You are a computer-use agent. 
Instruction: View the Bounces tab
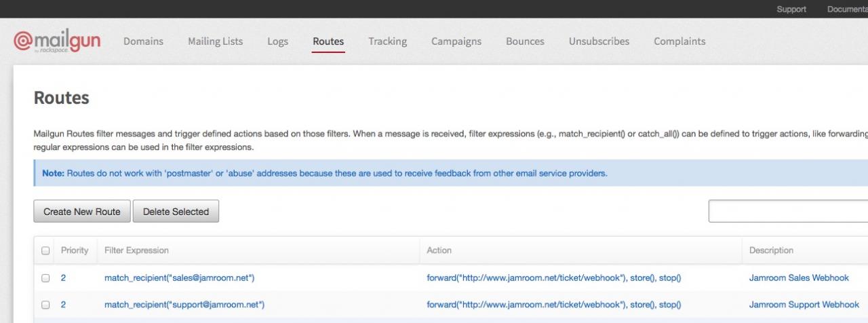click(x=525, y=41)
